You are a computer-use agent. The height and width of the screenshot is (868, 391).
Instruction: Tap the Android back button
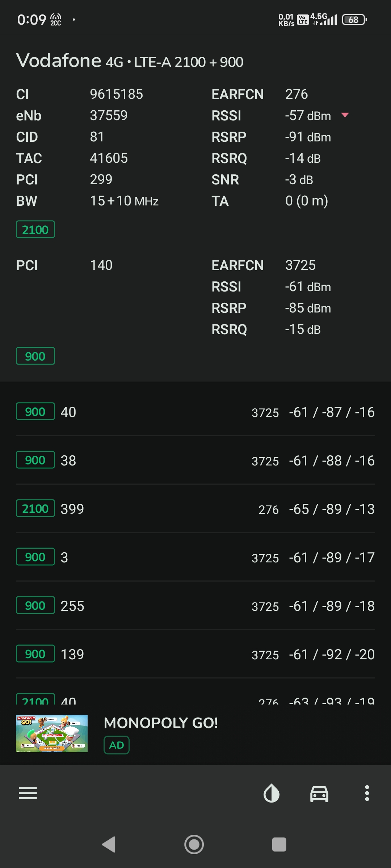click(x=109, y=844)
